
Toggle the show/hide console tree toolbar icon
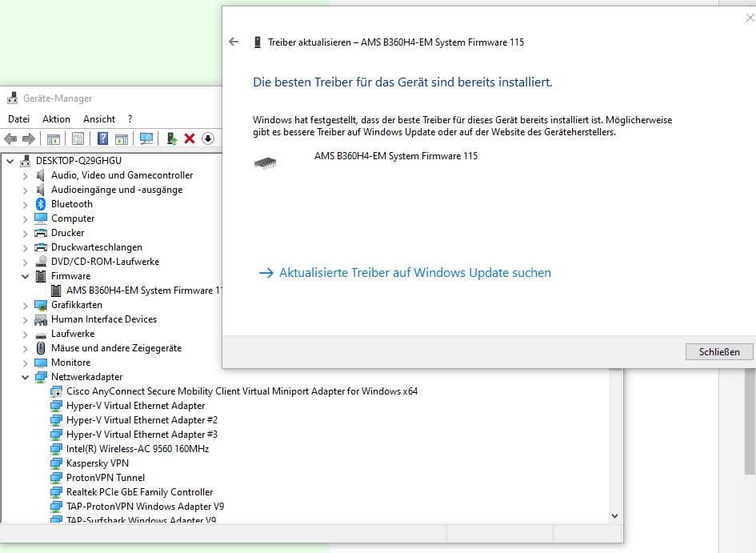(x=54, y=139)
